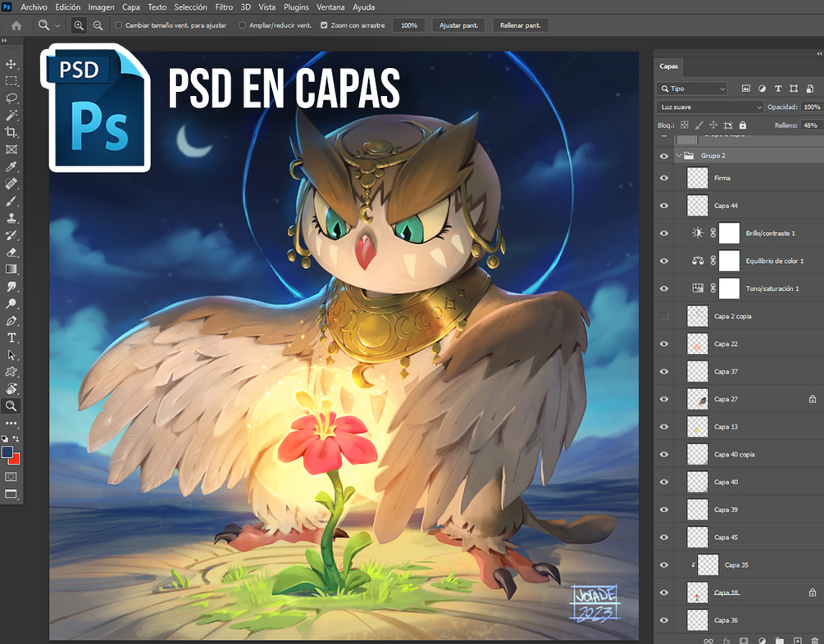Swap foreground and background colors

click(16, 438)
